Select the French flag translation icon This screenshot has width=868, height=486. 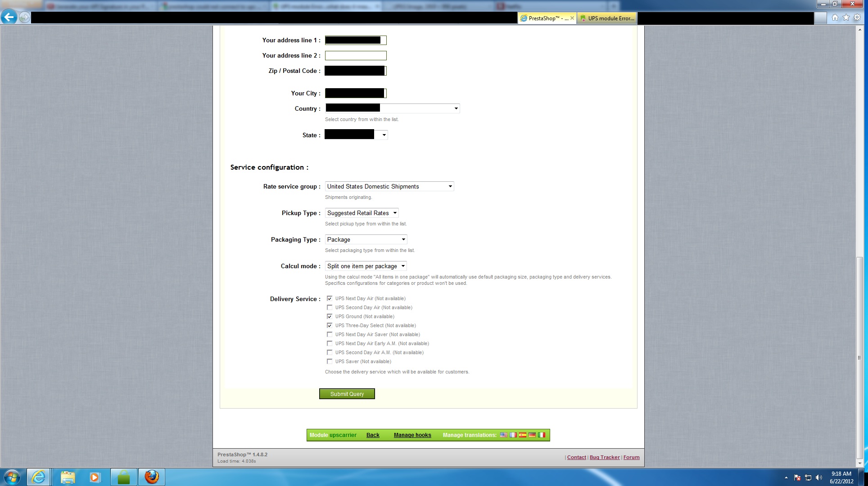513,435
